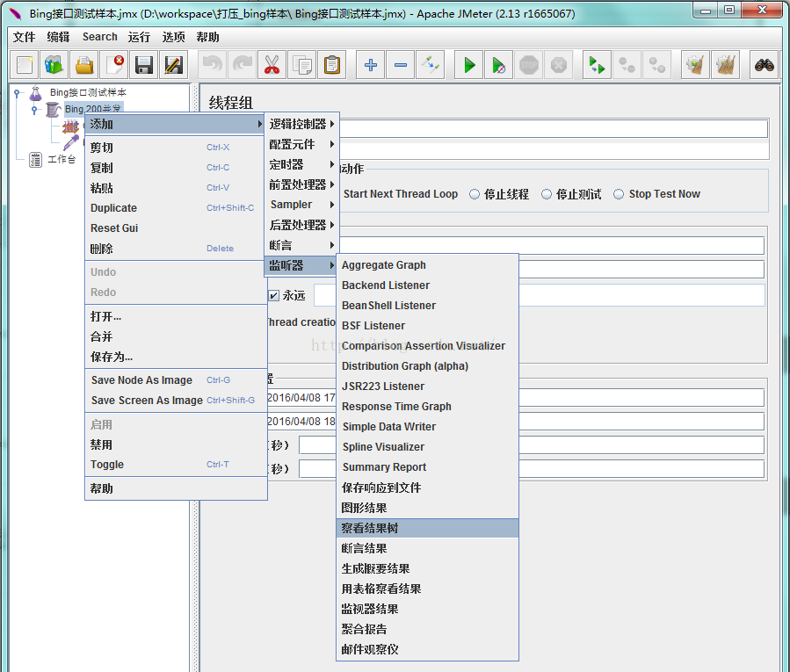Open the 帮助 menu in menu bar

click(x=207, y=37)
